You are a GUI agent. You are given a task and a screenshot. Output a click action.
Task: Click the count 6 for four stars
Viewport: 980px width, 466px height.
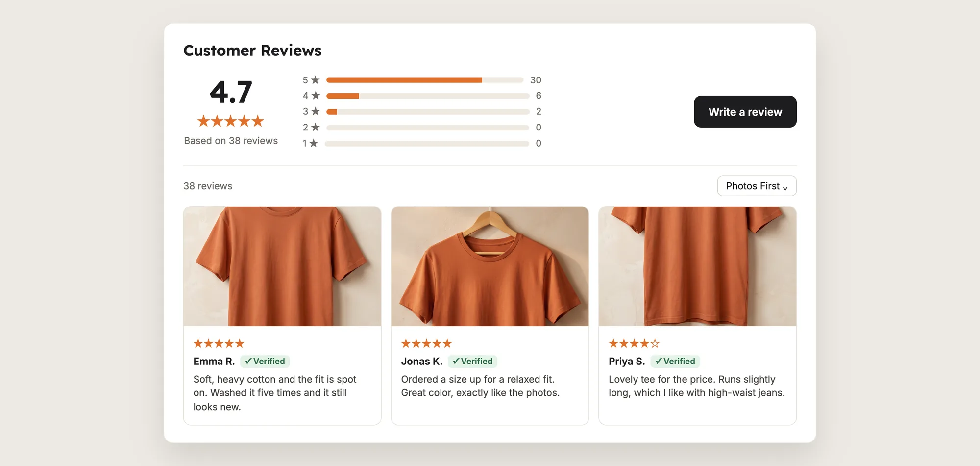pos(539,96)
